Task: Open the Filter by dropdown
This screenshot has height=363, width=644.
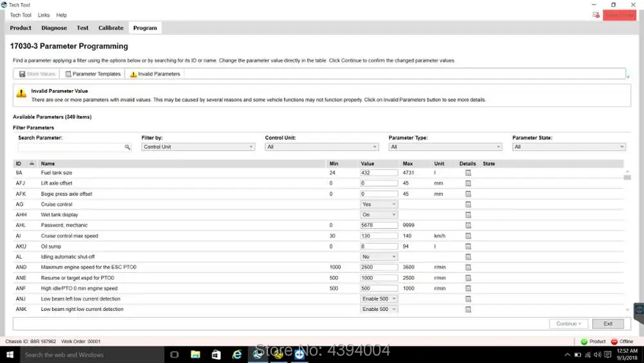Action: (198, 147)
